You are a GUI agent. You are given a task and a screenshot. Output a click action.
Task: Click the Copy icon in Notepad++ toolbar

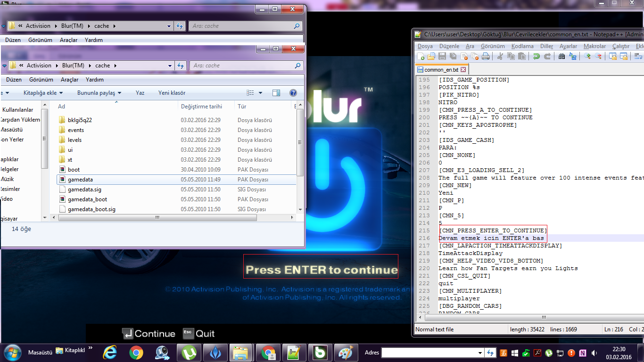click(511, 56)
